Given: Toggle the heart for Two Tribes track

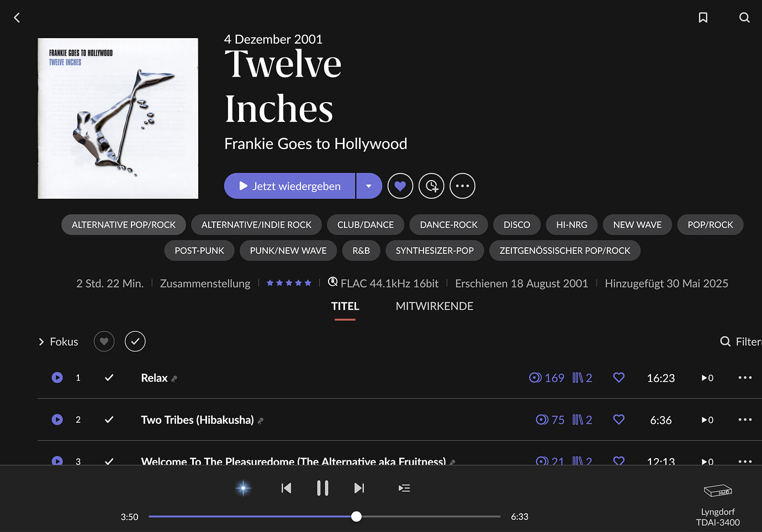Looking at the screenshot, I should click(618, 420).
